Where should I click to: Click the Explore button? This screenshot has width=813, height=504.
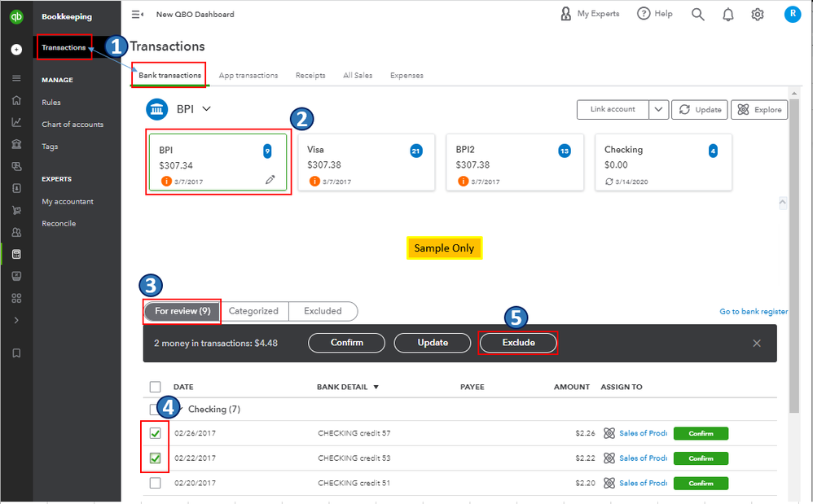pos(759,110)
